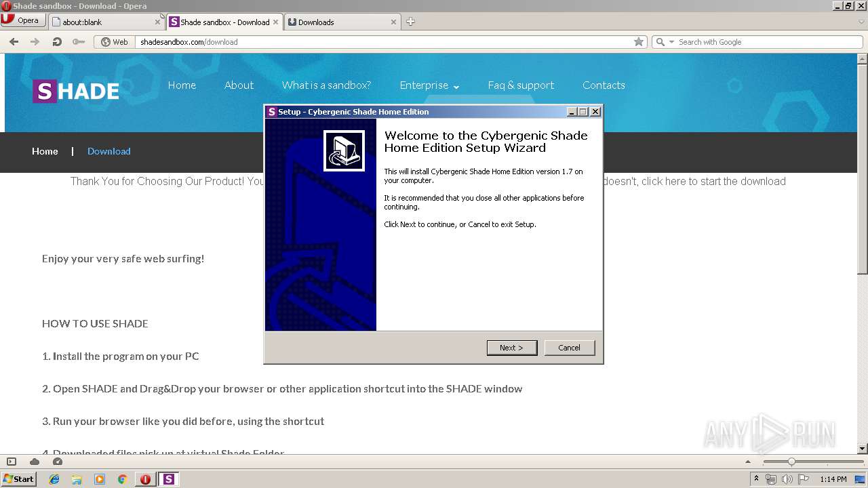Open the Opera main menu button

pyautogui.click(x=23, y=21)
